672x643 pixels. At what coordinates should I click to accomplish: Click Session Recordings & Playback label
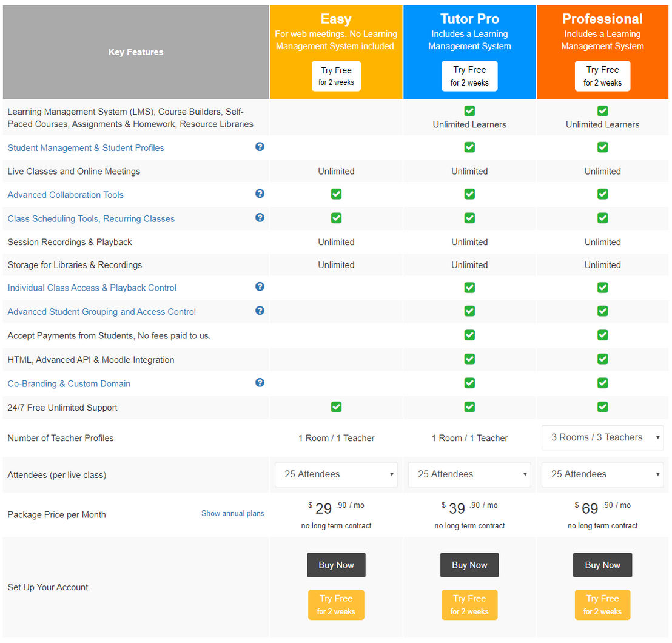click(x=70, y=242)
